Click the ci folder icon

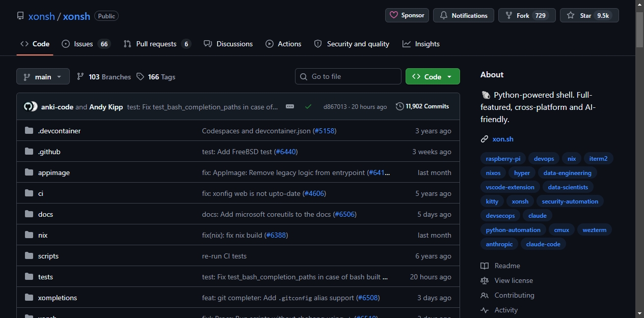tap(29, 193)
